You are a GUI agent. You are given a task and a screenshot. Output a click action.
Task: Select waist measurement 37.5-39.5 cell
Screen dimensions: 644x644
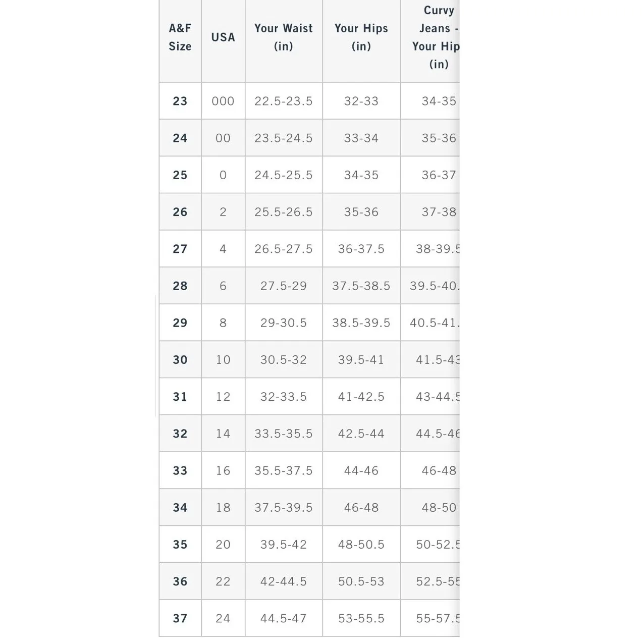tap(284, 507)
